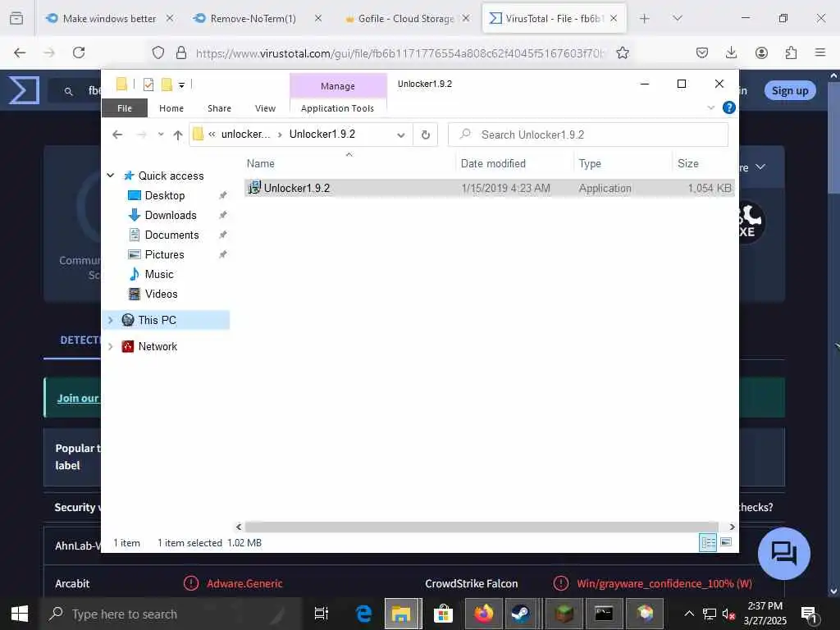Viewport: 840px width, 630px height.
Task: Click the New folder icon in title bar
Action: point(167,84)
